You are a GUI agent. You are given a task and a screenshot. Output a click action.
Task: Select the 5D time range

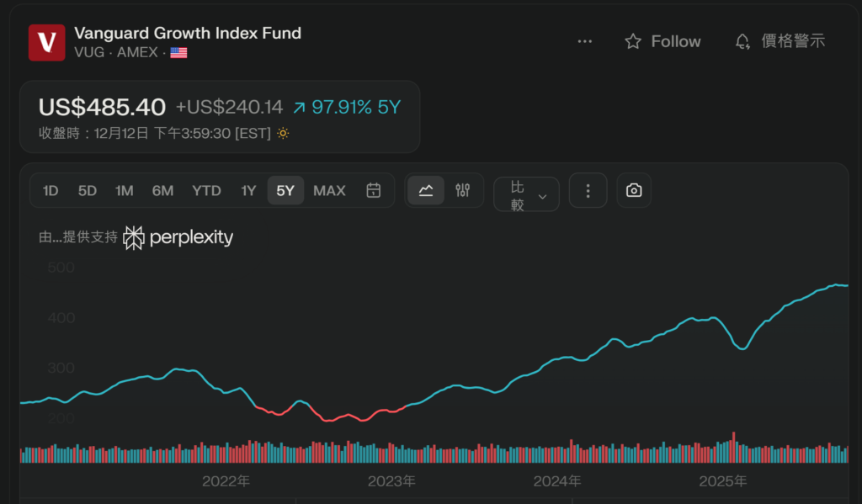pyautogui.click(x=88, y=191)
